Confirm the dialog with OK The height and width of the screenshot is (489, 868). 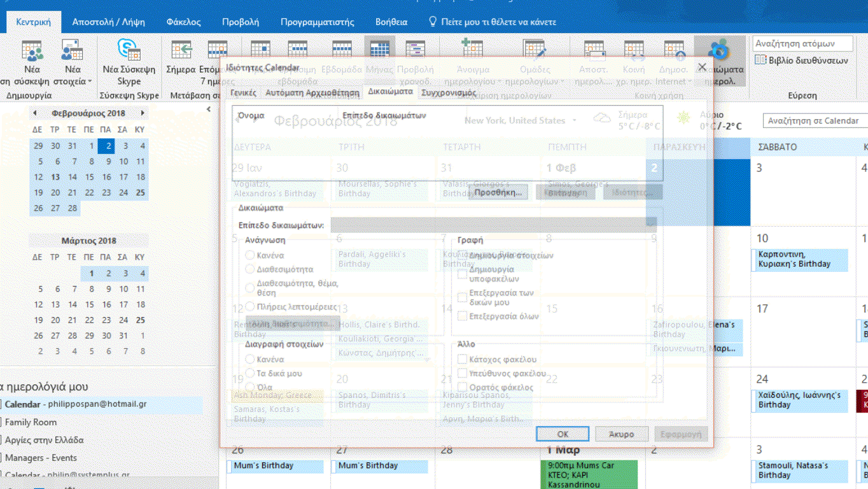(563, 434)
